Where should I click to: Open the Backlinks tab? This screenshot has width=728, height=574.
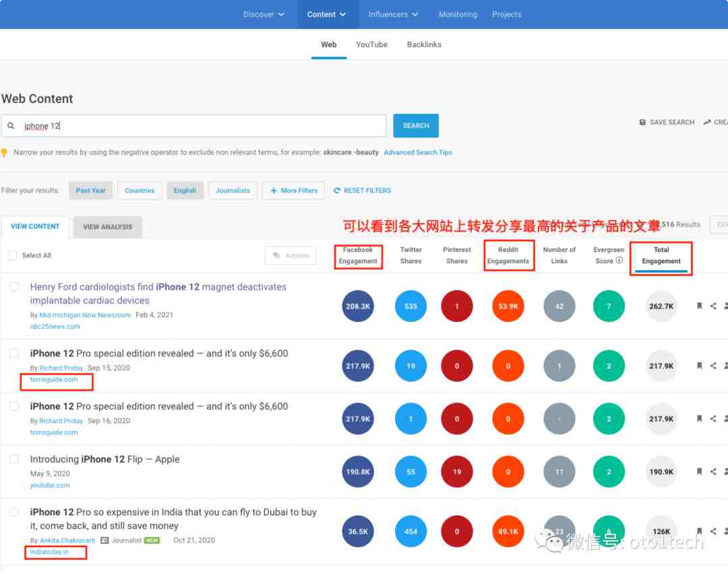pos(424,44)
